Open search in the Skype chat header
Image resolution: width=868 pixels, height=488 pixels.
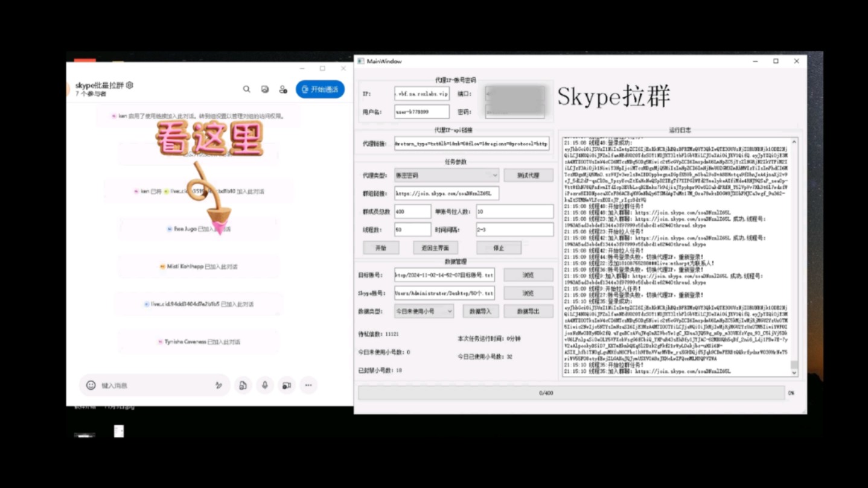pos(246,89)
